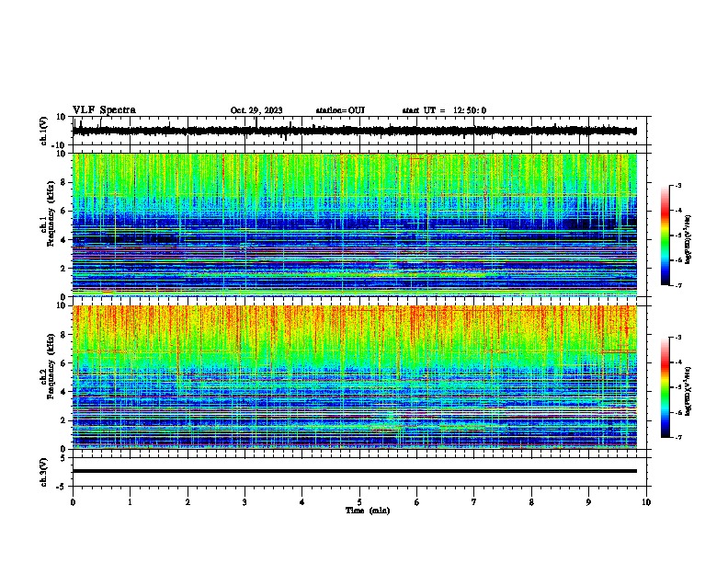
Task: Click time axis tick label "7"
Action: point(474,502)
